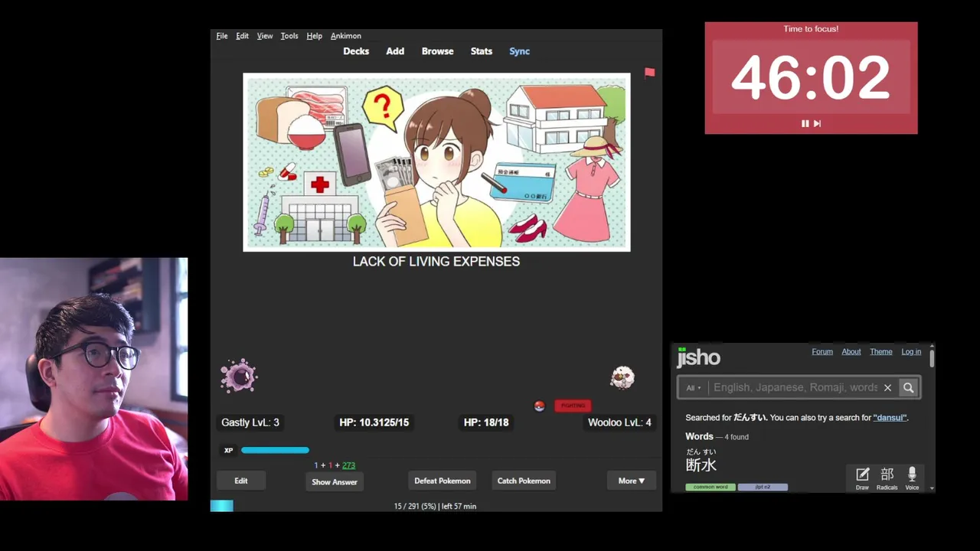Click the Edit card button

pos(241,481)
